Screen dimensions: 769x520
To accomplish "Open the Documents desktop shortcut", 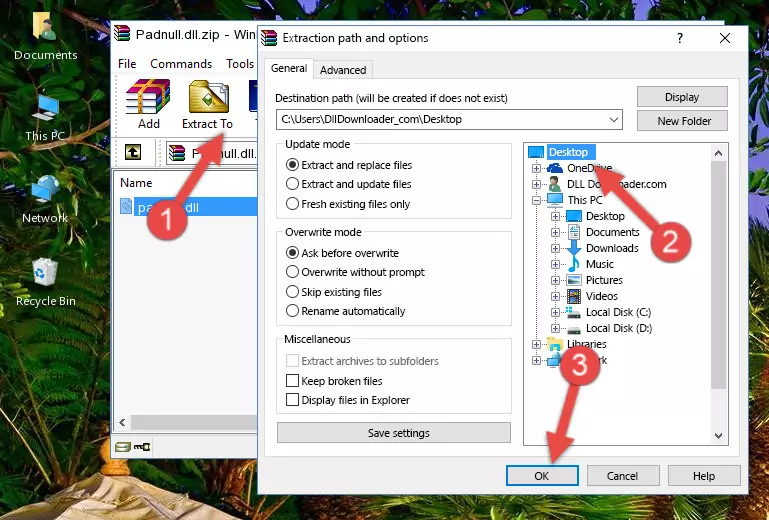I will tap(46, 36).
